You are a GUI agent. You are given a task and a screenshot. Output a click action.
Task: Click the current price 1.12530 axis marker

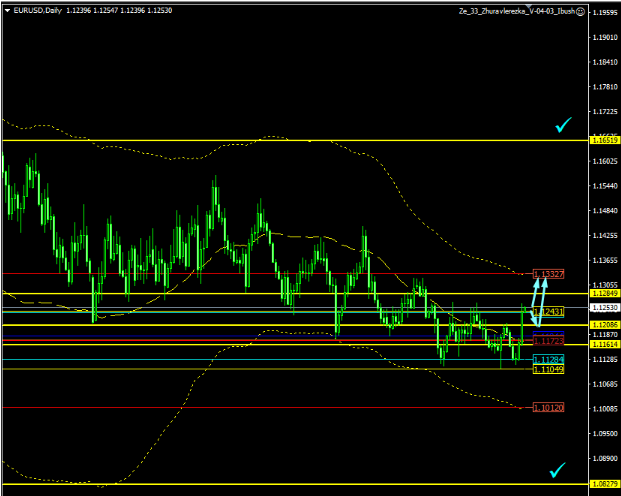(x=603, y=310)
